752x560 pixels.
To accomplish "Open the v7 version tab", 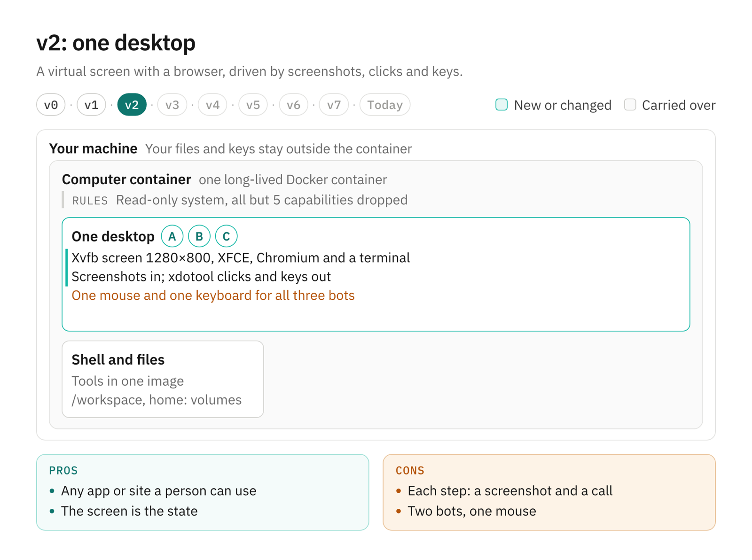I will pyautogui.click(x=334, y=105).
